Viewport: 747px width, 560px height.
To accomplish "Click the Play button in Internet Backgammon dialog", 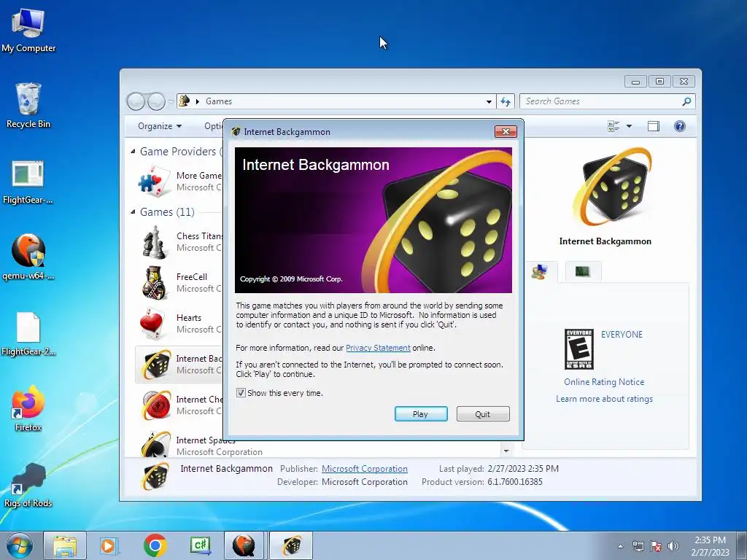I will pyautogui.click(x=421, y=414).
